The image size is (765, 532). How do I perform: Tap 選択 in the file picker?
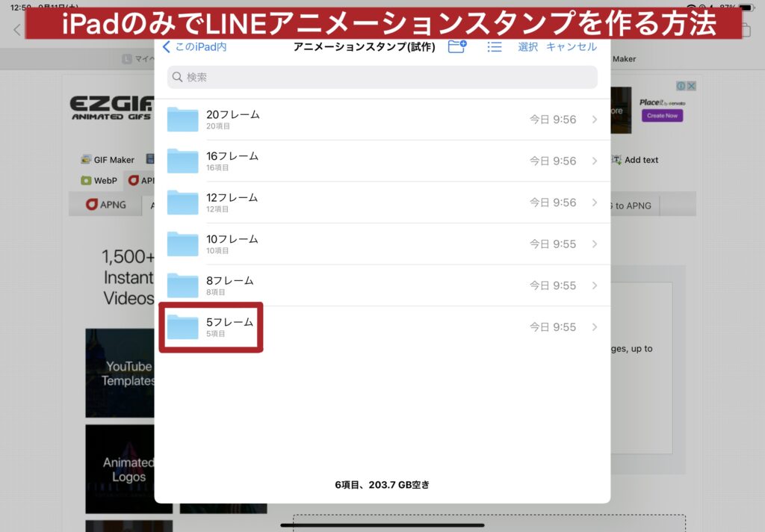pos(527,47)
